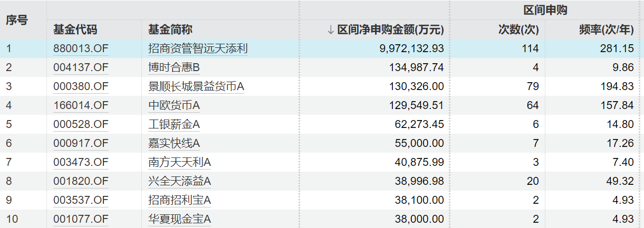The image size is (644, 228).
Task: Open fund code 003473.OF link
Action: (x=81, y=162)
